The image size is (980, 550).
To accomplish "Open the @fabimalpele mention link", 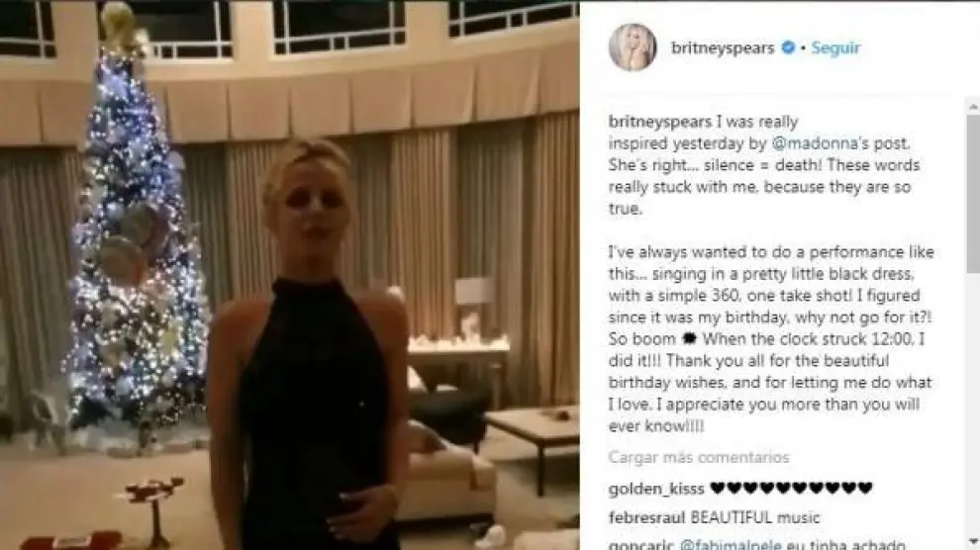I will coord(730,544).
